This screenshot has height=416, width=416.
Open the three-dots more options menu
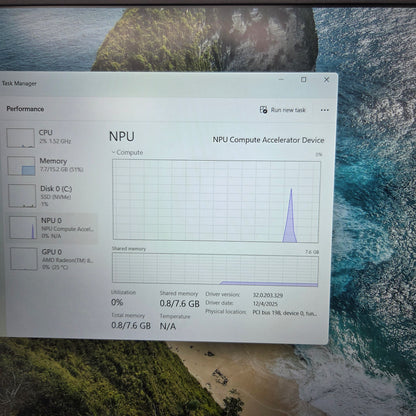point(325,110)
